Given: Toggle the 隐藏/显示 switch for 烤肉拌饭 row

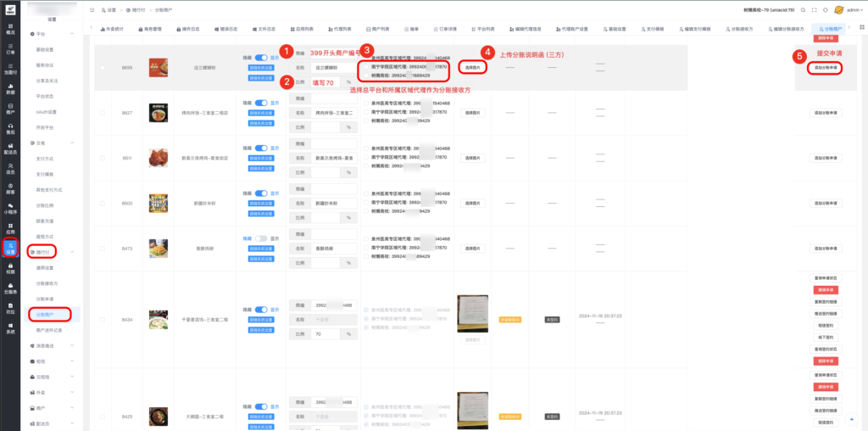Looking at the screenshot, I should tap(261, 103).
